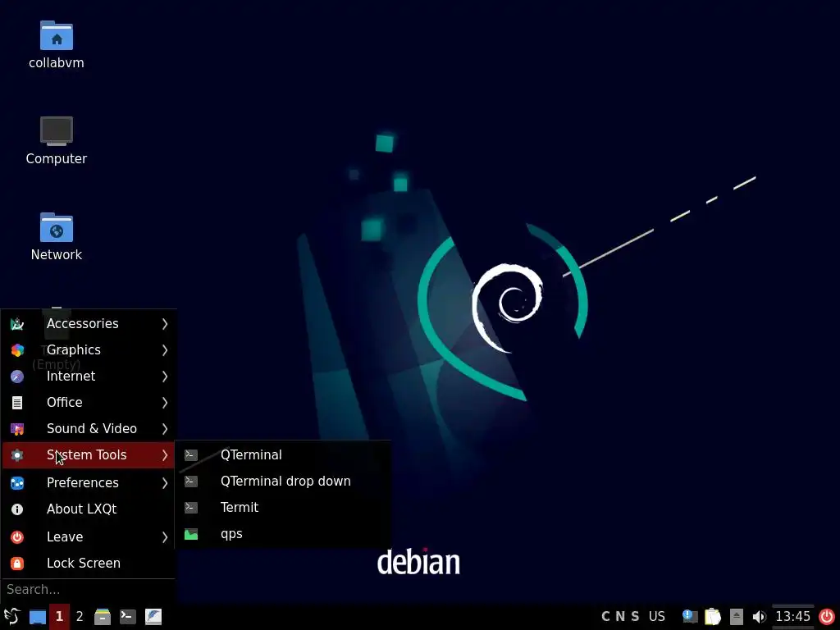Launch QTerminal from the submenu
840x630 pixels.
283,454
